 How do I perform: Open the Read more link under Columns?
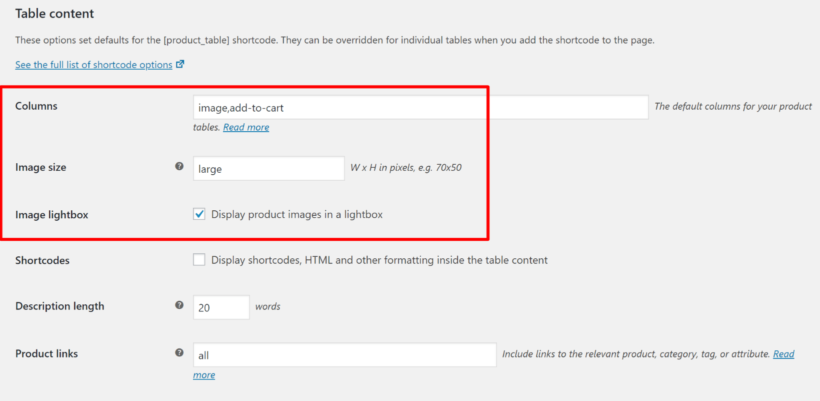click(x=246, y=127)
